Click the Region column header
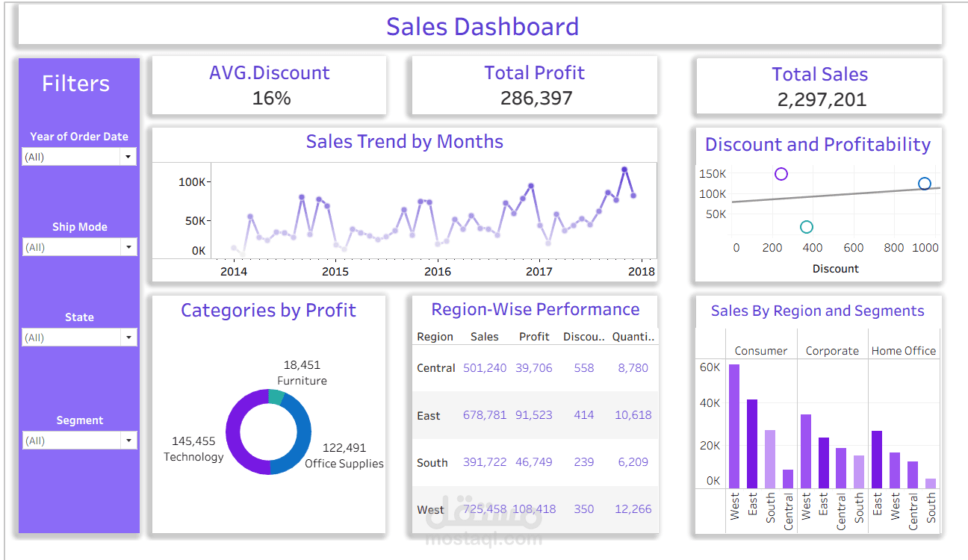This screenshot has width=968, height=560. pyautogui.click(x=435, y=337)
